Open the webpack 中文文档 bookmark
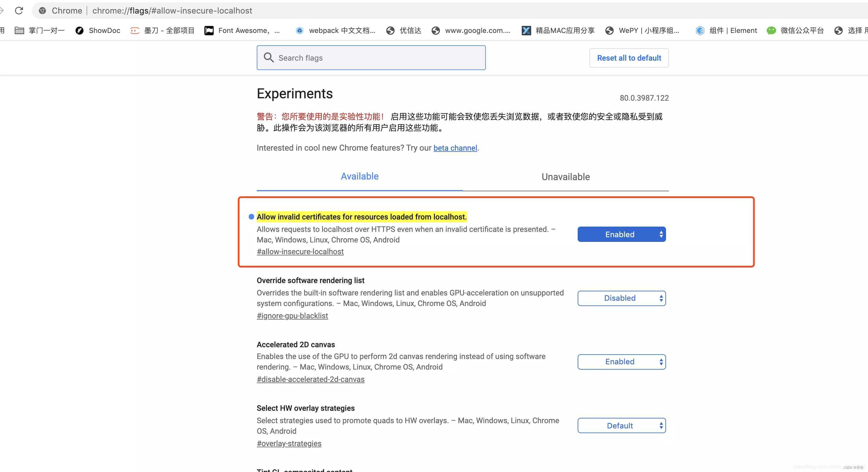The height and width of the screenshot is (472, 868). [335, 30]
